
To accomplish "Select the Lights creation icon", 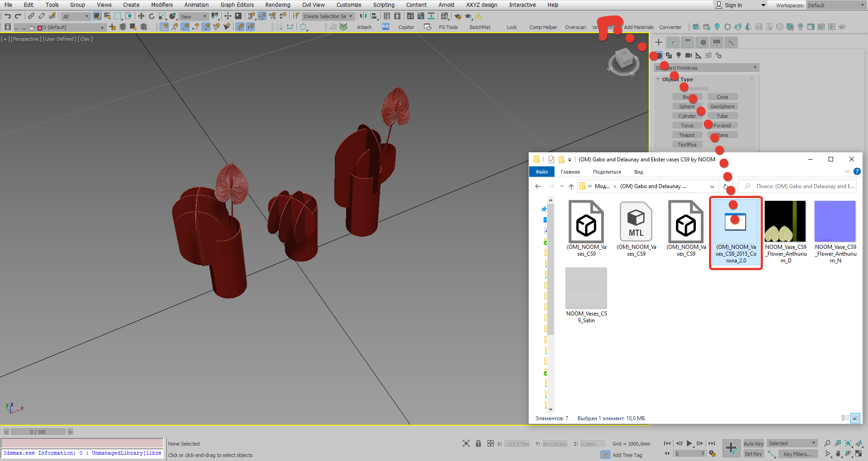I will click(x=678, y=55).
